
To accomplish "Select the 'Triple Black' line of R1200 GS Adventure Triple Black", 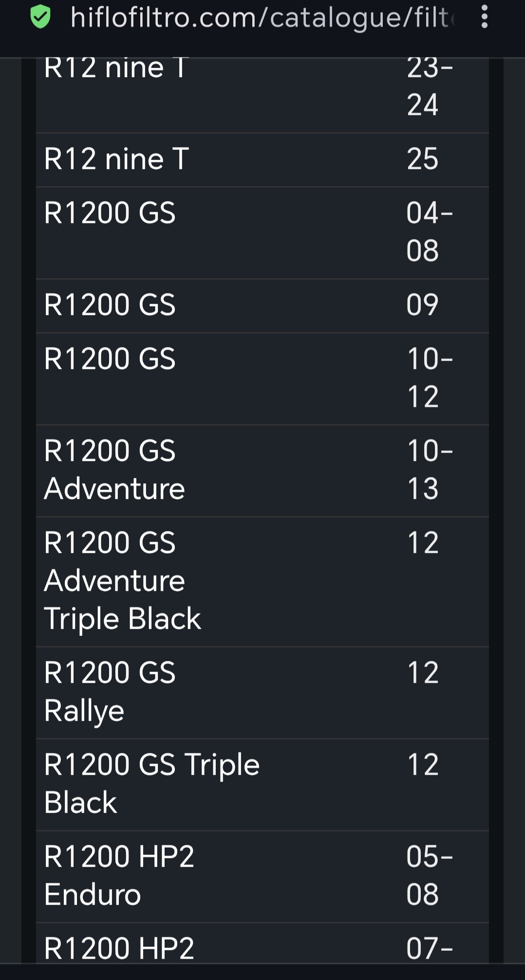I will tap(122, 619).
